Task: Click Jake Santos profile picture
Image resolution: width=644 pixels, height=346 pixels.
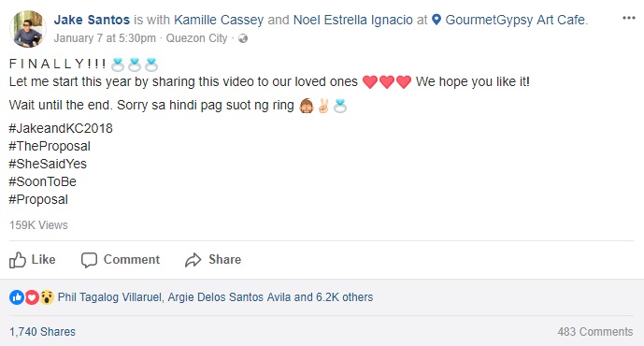Action: [x=28, y=29]
